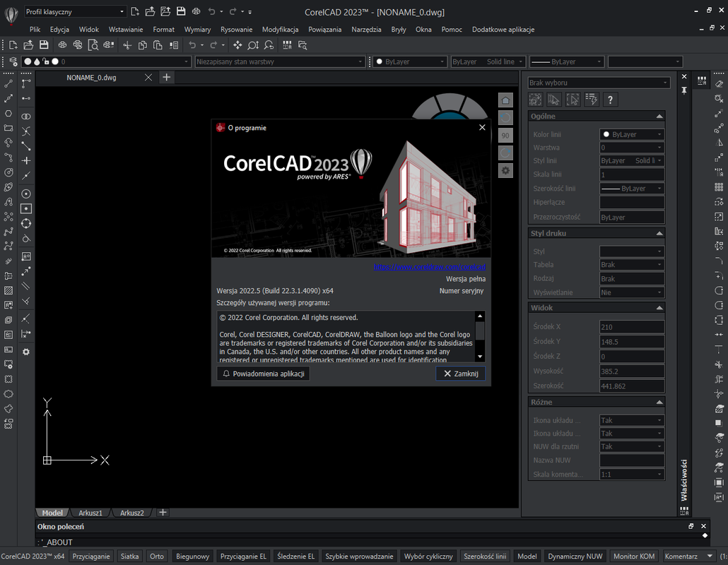
Task: Open the Brak wyboru selection dropdown
Action: (x=599, y=83)
